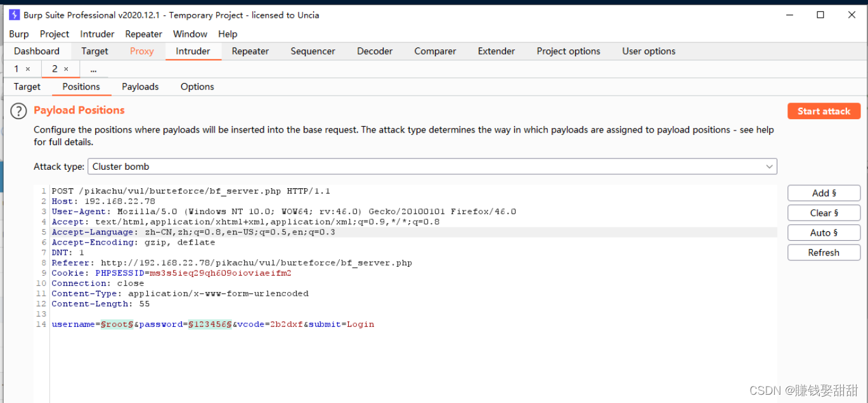
Task: Click line number 14 in the gutter
Action: coord(42,324)
